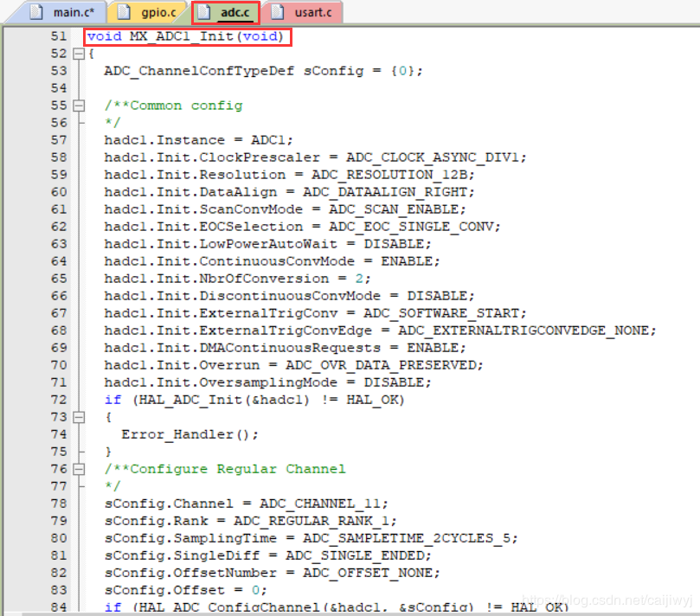Click the hadc1.Instance = ADC1 line
The image size is (700, 616).
(199, 140)
